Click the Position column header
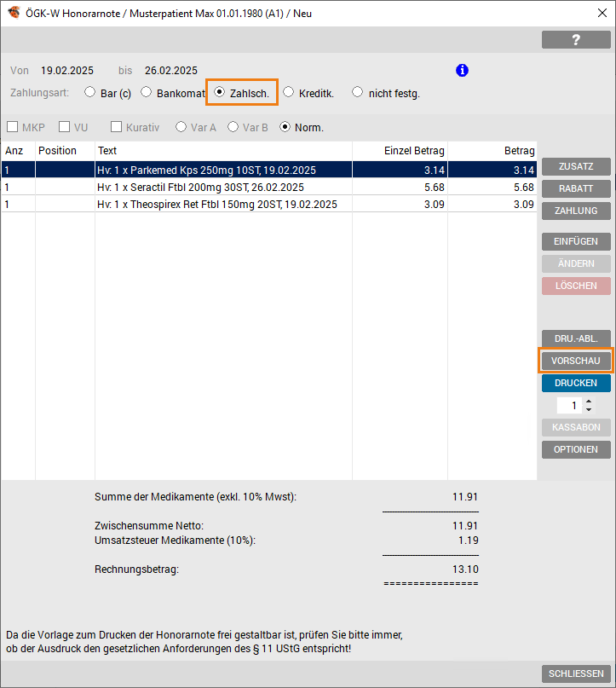 65,151
